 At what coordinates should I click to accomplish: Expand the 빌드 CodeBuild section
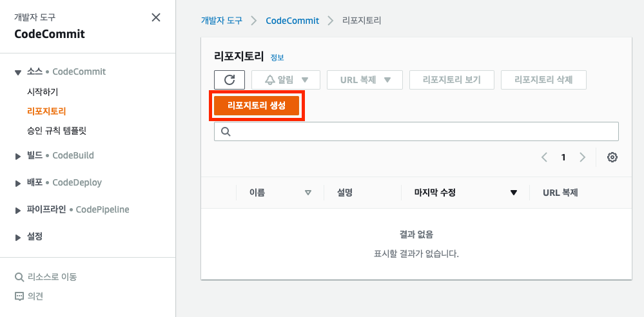point(17,156)
